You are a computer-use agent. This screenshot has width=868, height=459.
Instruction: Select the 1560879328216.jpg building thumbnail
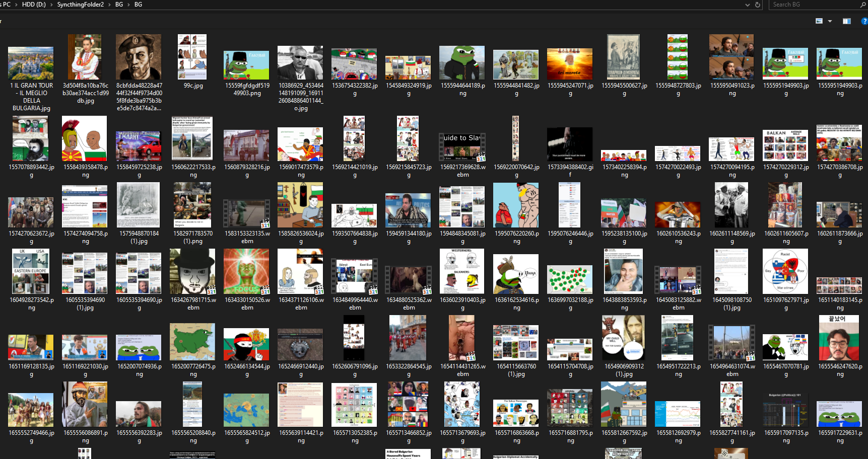tap(246, 145)
